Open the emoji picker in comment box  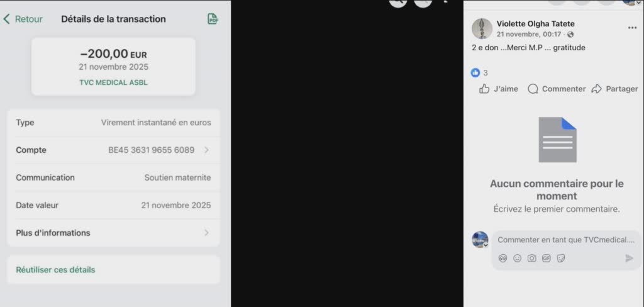point(518,258)
